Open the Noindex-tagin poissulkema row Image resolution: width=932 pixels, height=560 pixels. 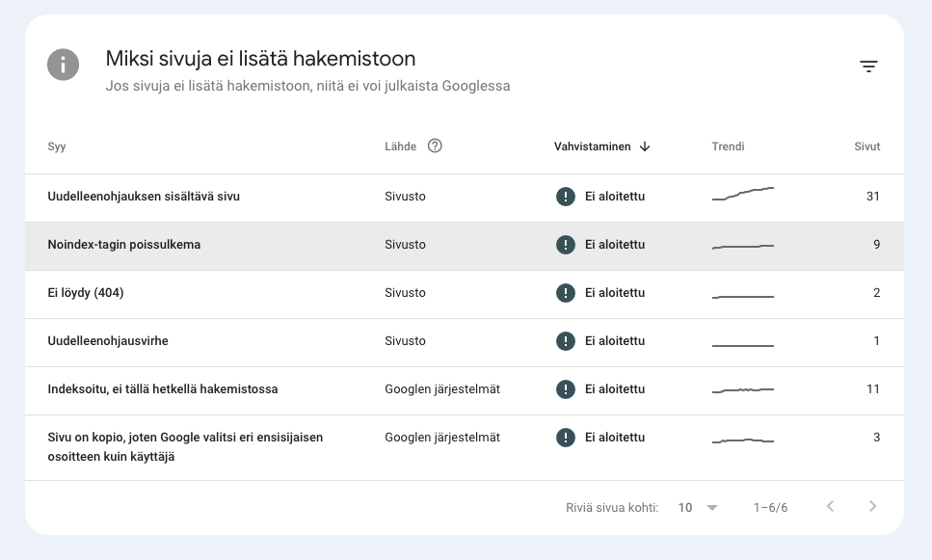coord(289,244)
